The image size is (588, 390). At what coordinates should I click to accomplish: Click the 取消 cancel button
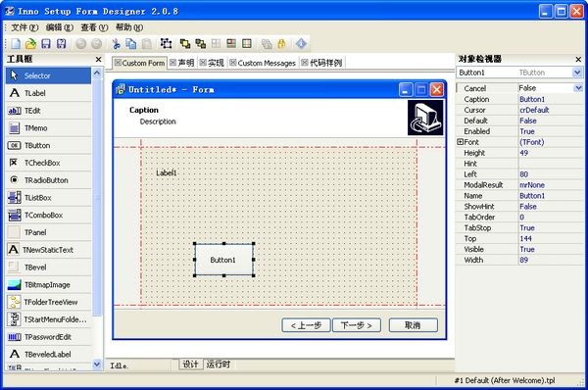coord(414,325)
